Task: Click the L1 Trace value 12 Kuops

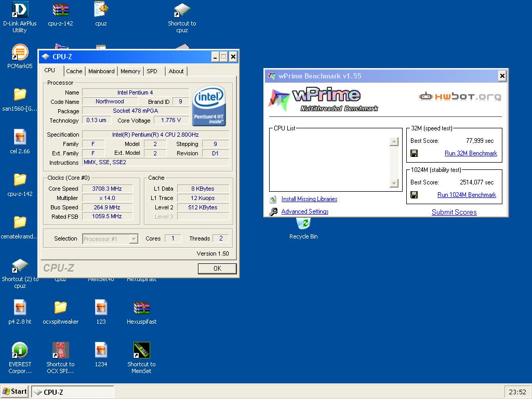Action: point(203,198)
